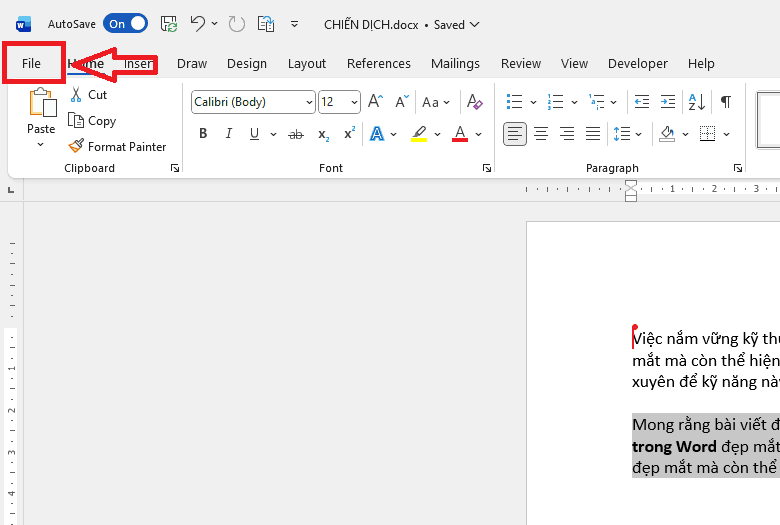This screenshot has width=780, height=525.
Task: Click the Undo arrow in title bar
Action: [x=198, y=23]
